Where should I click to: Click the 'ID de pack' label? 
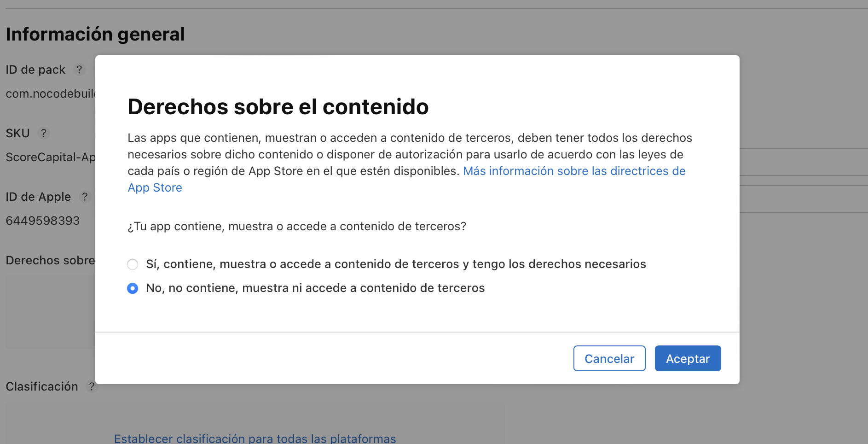tap(35, 70)
